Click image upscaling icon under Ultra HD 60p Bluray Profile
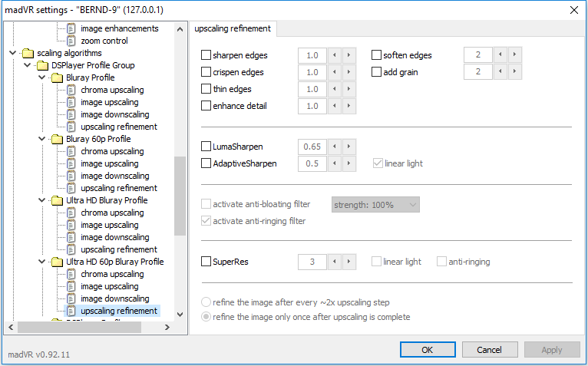 coord(71,286)
